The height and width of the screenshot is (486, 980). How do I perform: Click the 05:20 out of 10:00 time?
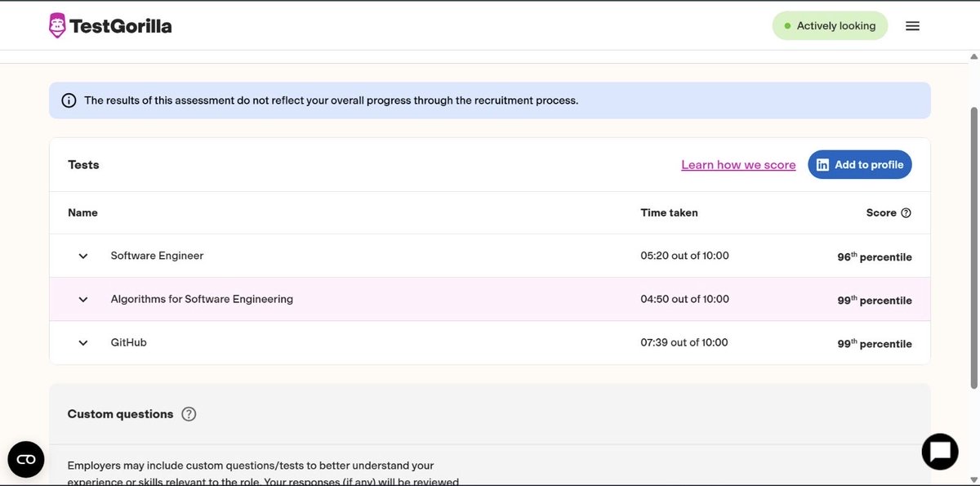pyautogui.click(x=684, y=256)
